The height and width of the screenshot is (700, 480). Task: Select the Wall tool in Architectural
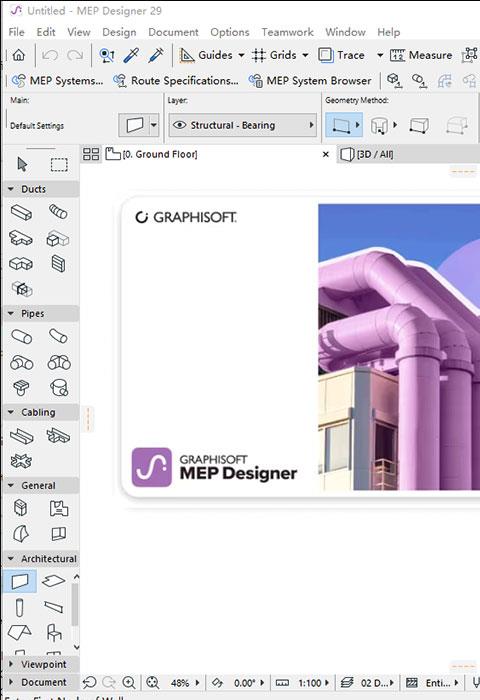point(20,581)
